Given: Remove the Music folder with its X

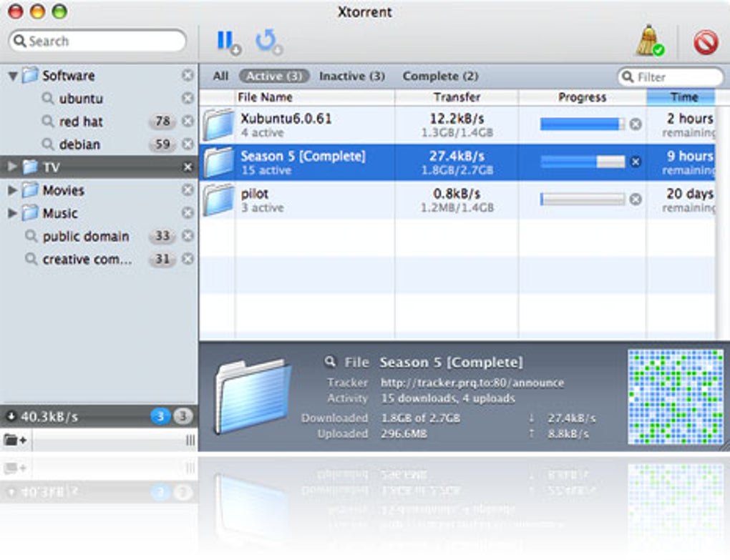Looking at the screenshot, I should pos(188,213).
